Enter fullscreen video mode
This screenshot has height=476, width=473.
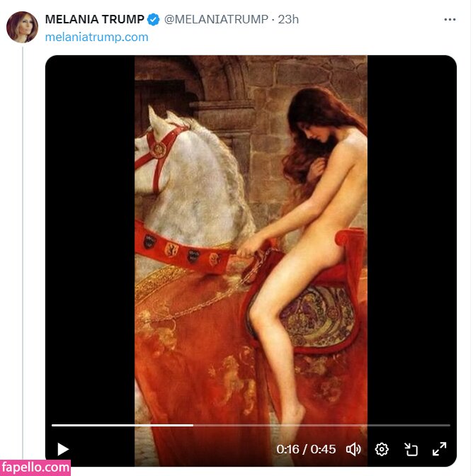pyautogui.click(x=440, y=449)
